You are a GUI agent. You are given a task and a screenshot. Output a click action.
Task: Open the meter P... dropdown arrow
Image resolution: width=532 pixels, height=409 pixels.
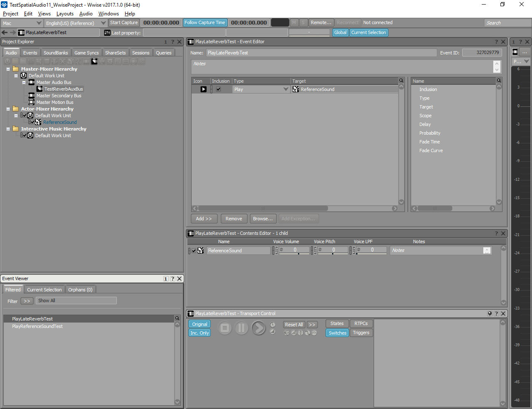click(527, 61)
